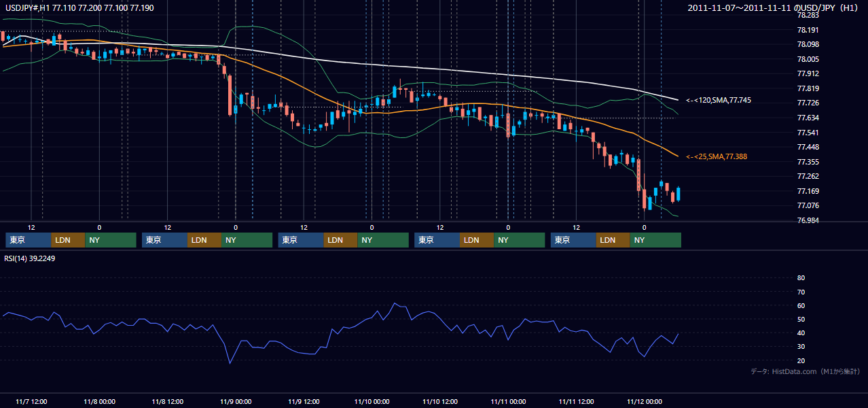
Task: Click the RSI 50 level label
Action: (x=801, y=319)
